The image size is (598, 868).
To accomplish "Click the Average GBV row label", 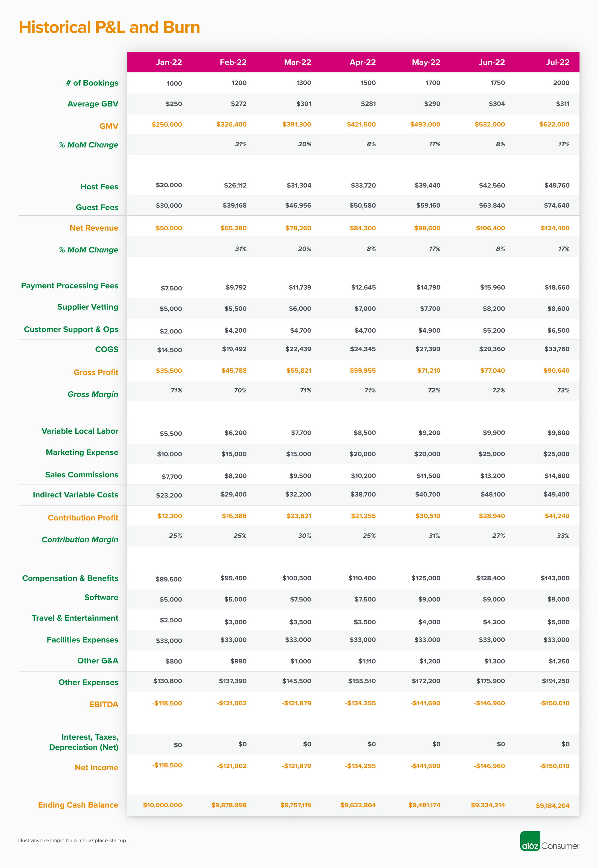I will (x=93, y=104).
